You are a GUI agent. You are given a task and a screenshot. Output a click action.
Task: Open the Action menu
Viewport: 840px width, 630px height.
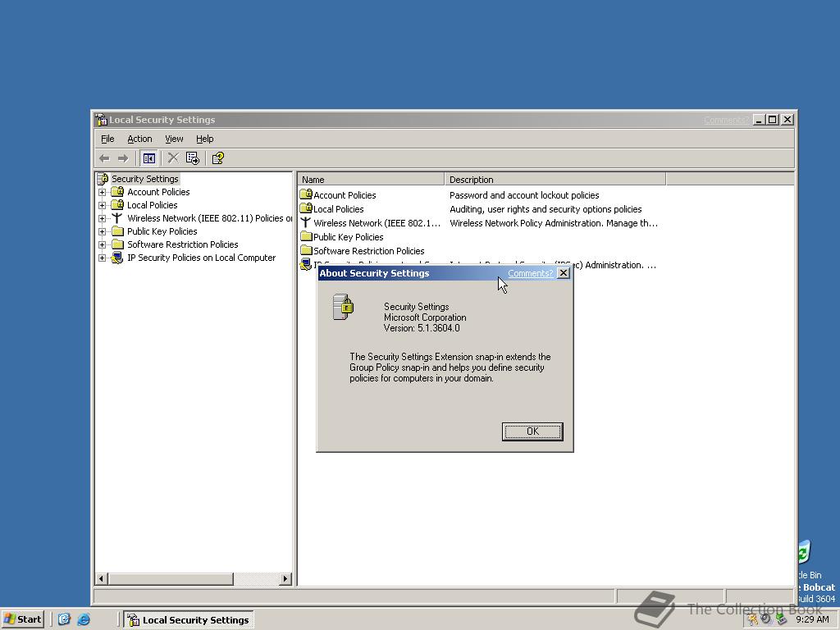click(x=139, y=139)
